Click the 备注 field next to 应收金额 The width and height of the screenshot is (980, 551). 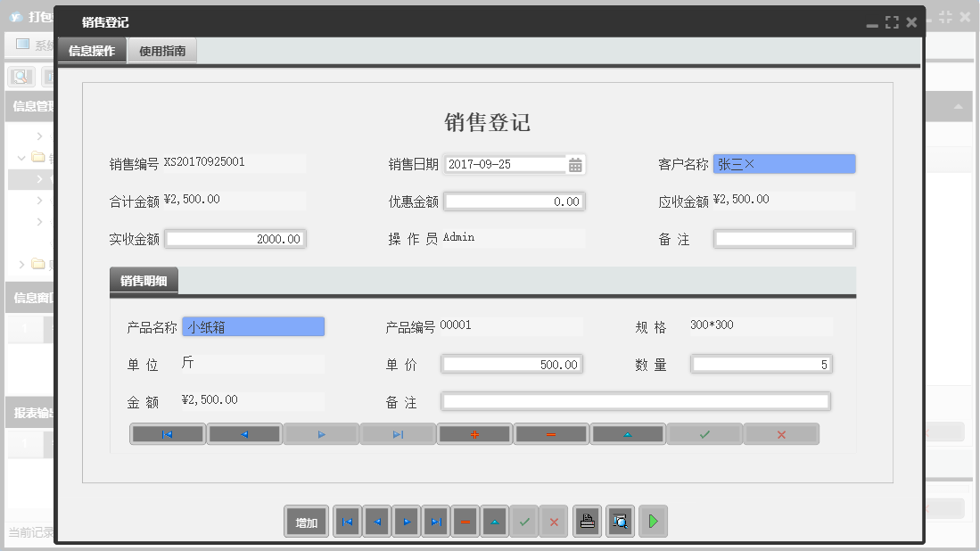[783, 238]
